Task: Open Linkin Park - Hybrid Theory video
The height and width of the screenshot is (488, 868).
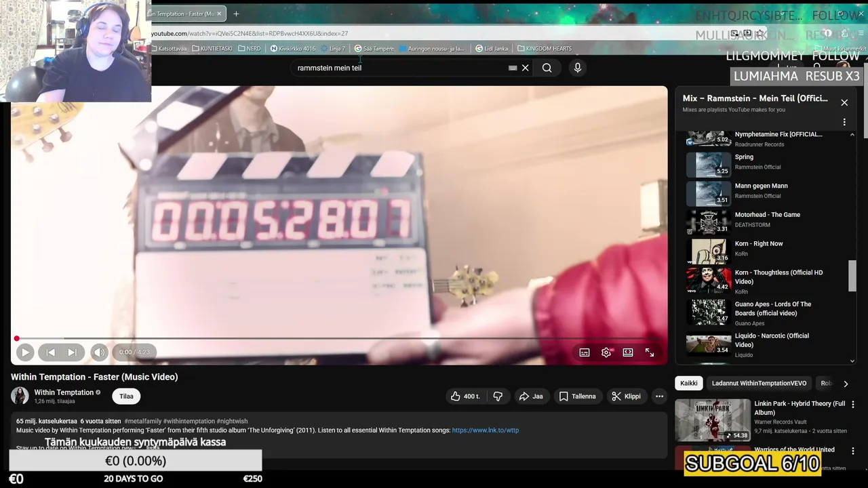Action: pyautogui.click(x=760, y=420)
